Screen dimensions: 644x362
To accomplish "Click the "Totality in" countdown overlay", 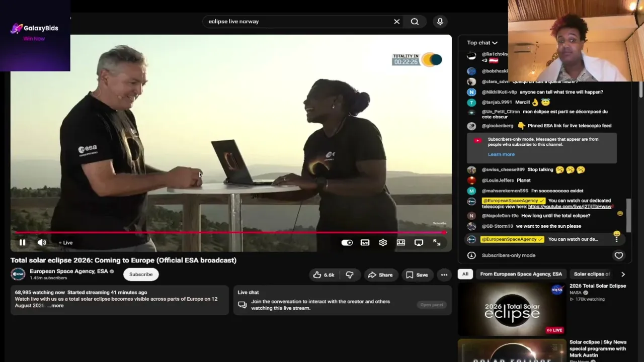I will (x=417, y=59).
